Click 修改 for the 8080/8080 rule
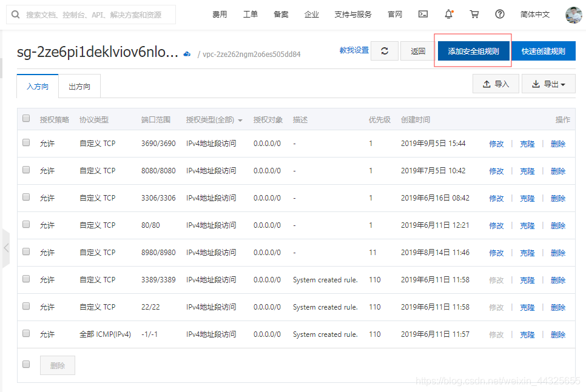Screen dimensions: 586x392 (x=496, y=171)
